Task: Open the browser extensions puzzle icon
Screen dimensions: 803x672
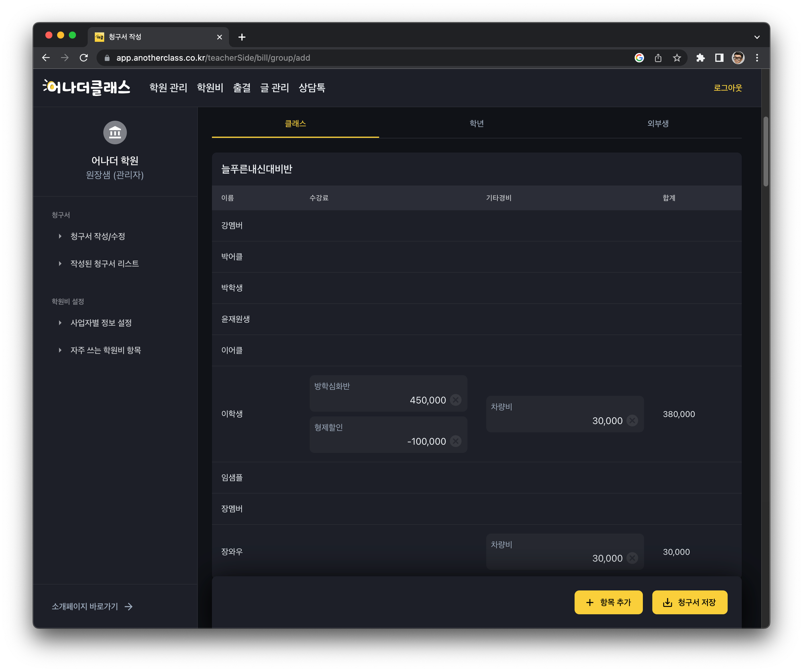Action: click(x=700, y=58)
